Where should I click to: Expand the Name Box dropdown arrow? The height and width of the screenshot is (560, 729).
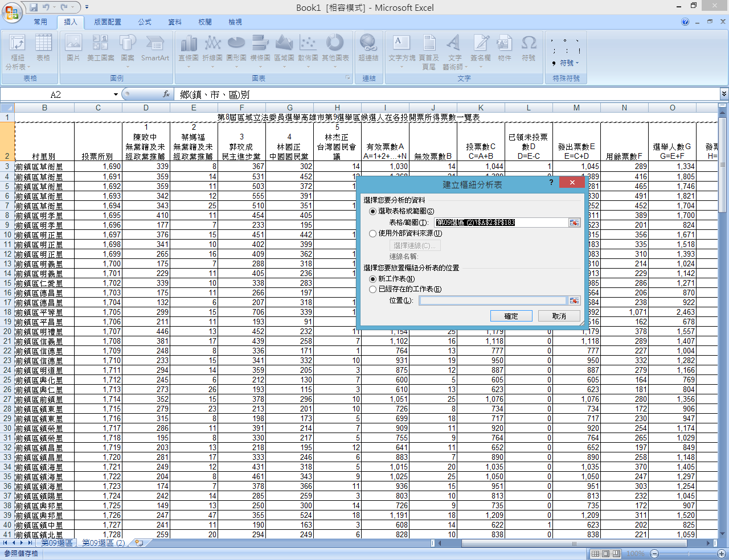116,94
